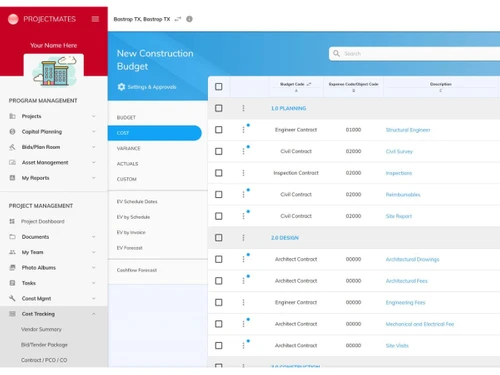Open EV Schedule Dates view
This screenshot has height=375, width=500.
tap(137, 202)
